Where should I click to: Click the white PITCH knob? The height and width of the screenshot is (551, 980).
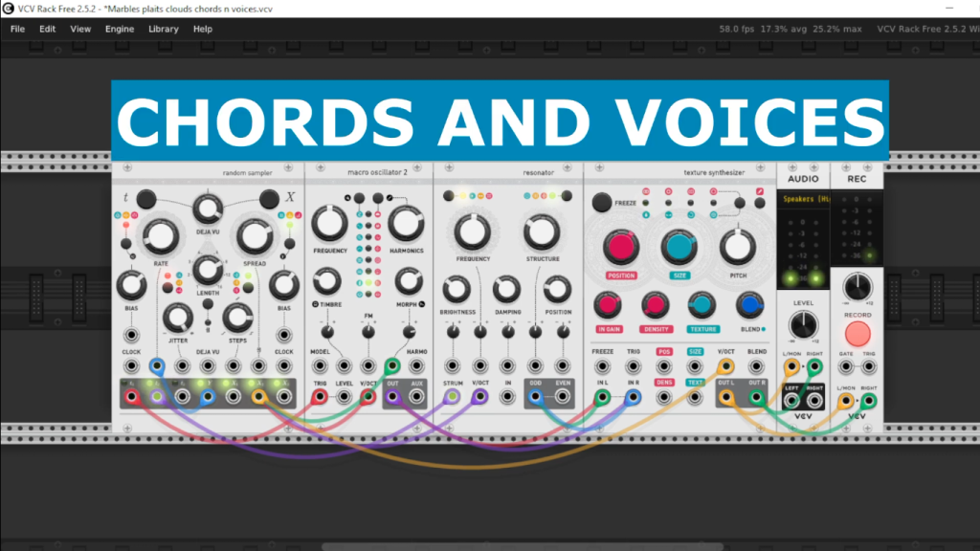click(x=738, y=248)
